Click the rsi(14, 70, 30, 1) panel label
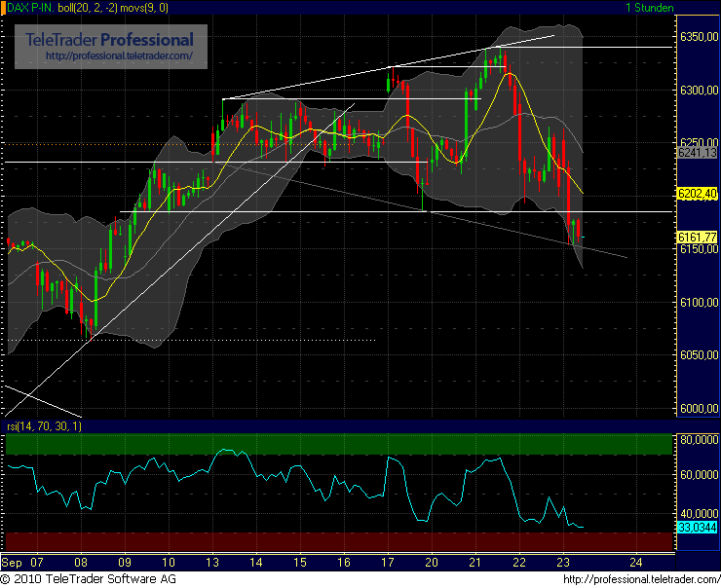 pos(44,426)
